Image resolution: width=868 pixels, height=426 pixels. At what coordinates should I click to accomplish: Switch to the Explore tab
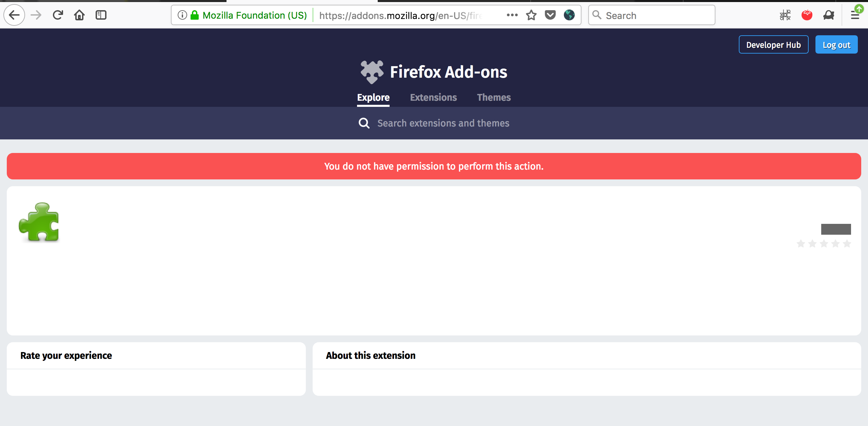tap(373, 98)
